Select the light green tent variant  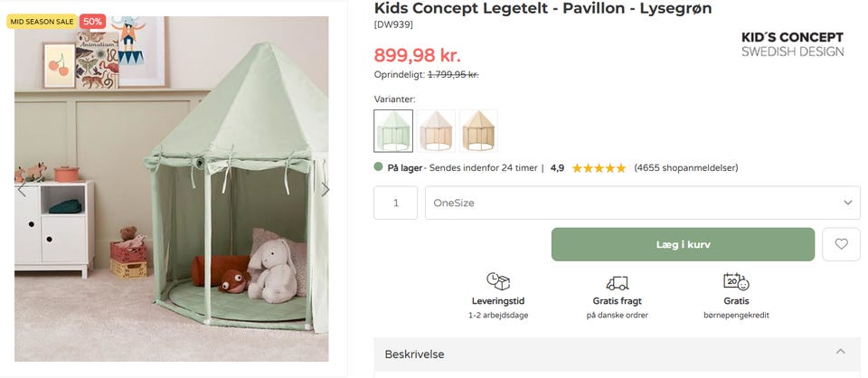tap(393, 131)
